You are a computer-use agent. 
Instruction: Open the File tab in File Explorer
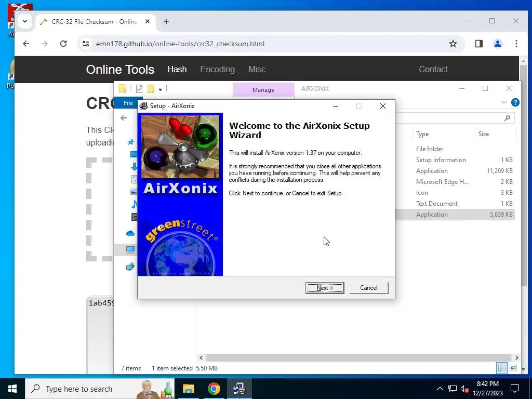(x=128, y=103)
